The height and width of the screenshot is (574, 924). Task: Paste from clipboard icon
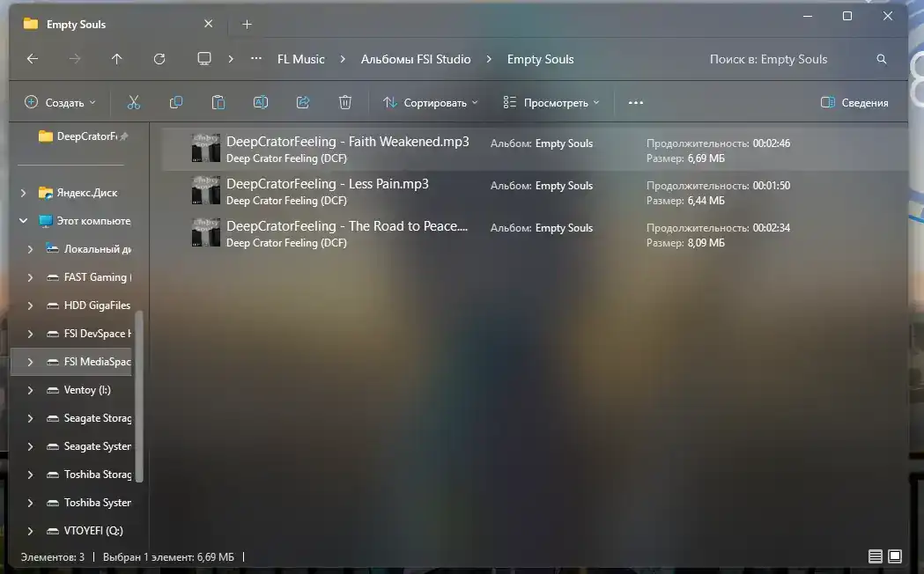218,102
